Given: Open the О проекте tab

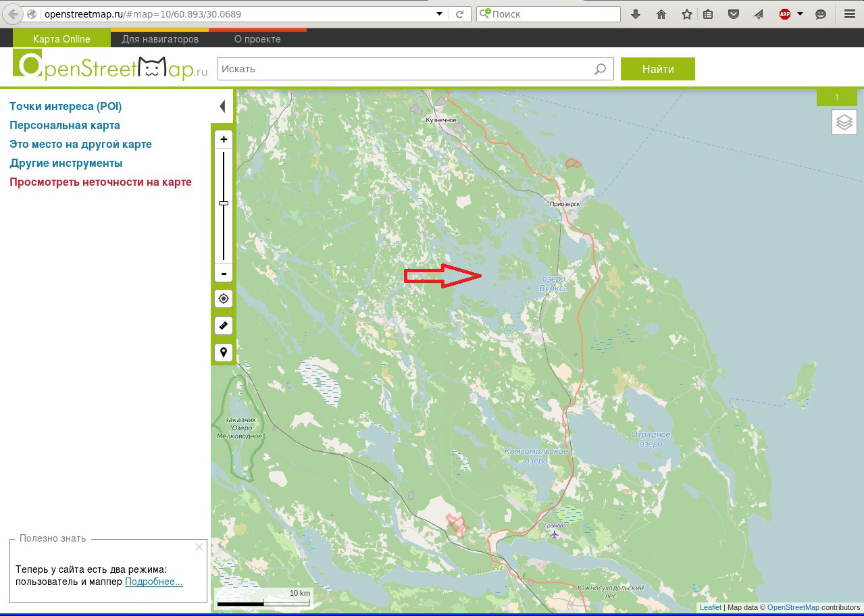Looking at the screenshot, I should tap(257, 39).
